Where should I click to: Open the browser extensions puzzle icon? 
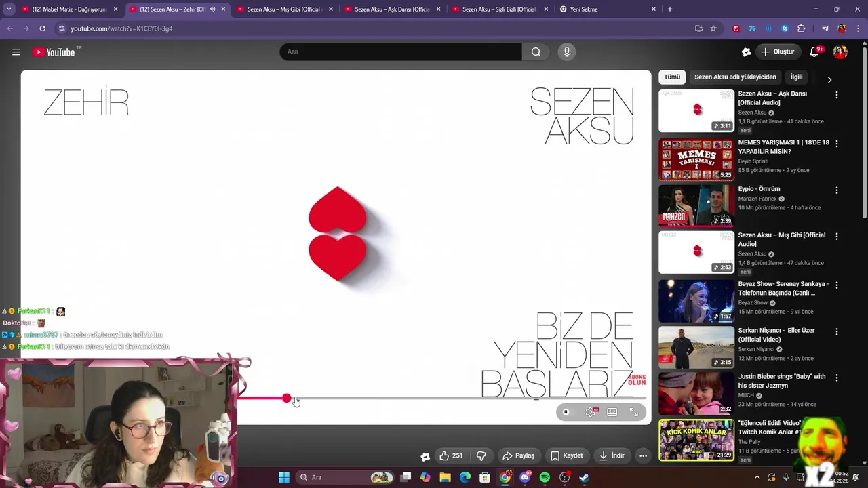click(x=802, y=28)
